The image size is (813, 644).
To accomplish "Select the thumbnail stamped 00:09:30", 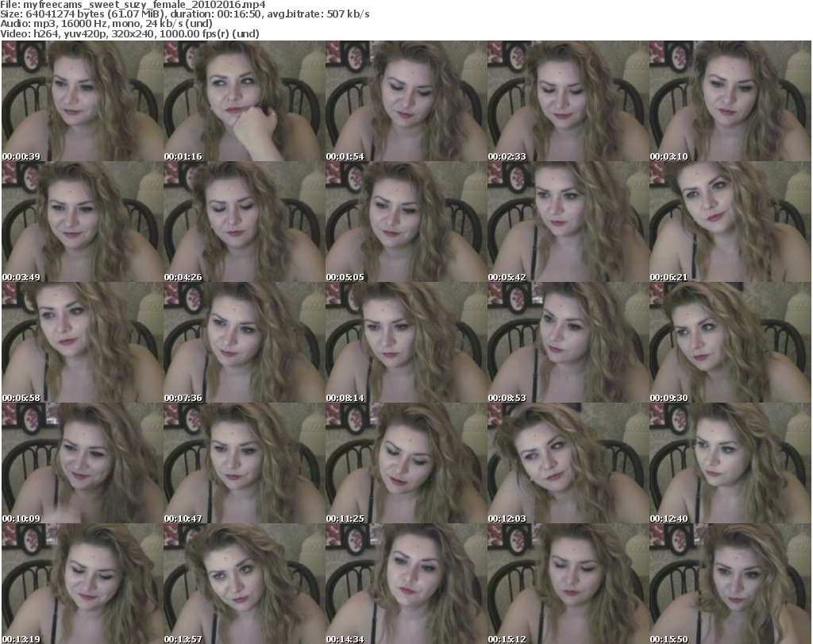I will click(730, 343).
